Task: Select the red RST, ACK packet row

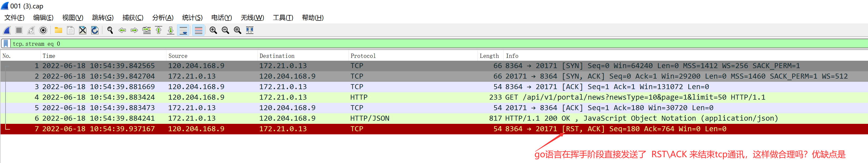Action: (x=434, y=129)
